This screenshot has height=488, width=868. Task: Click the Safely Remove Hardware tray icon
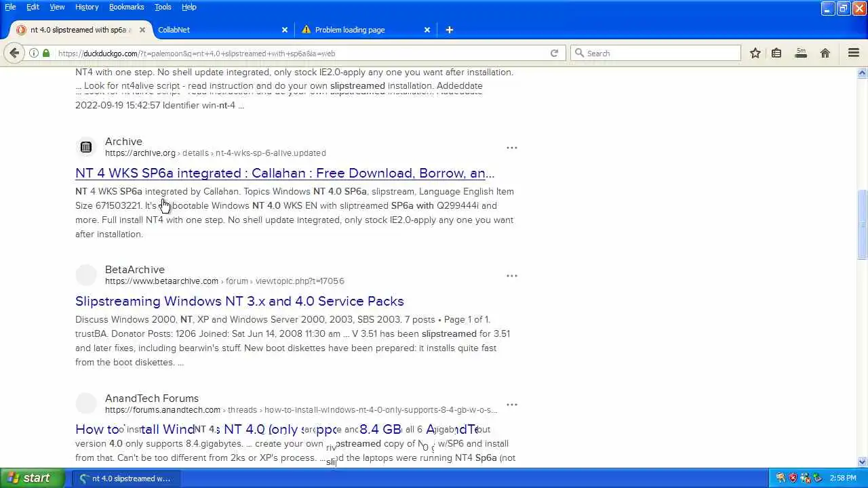pyautogui.click(x=817, y=478)
